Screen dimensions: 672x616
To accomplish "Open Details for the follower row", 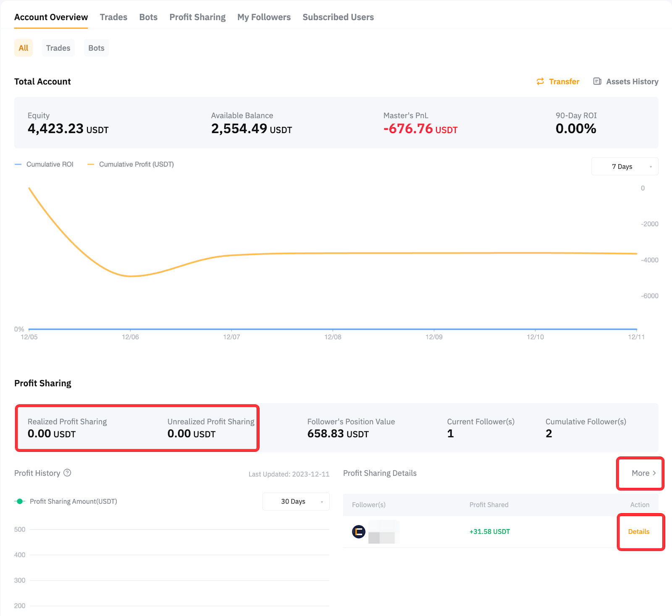I will (638, 532).
